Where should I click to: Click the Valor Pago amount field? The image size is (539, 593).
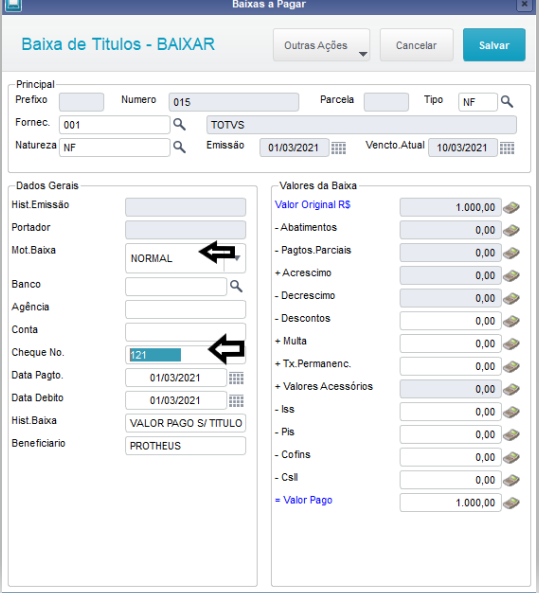pyautogui.click(x=450, y=502)
